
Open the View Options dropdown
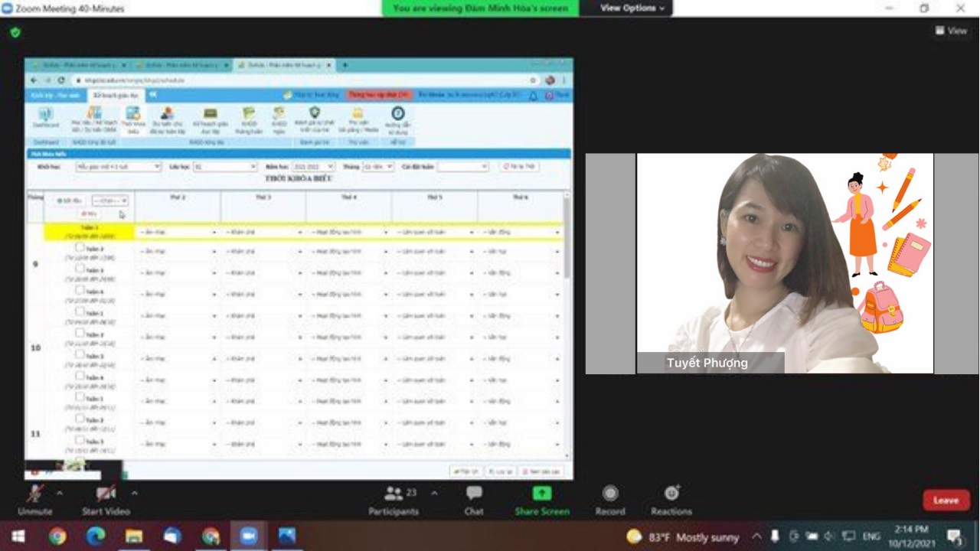click(x=632, y=8)
